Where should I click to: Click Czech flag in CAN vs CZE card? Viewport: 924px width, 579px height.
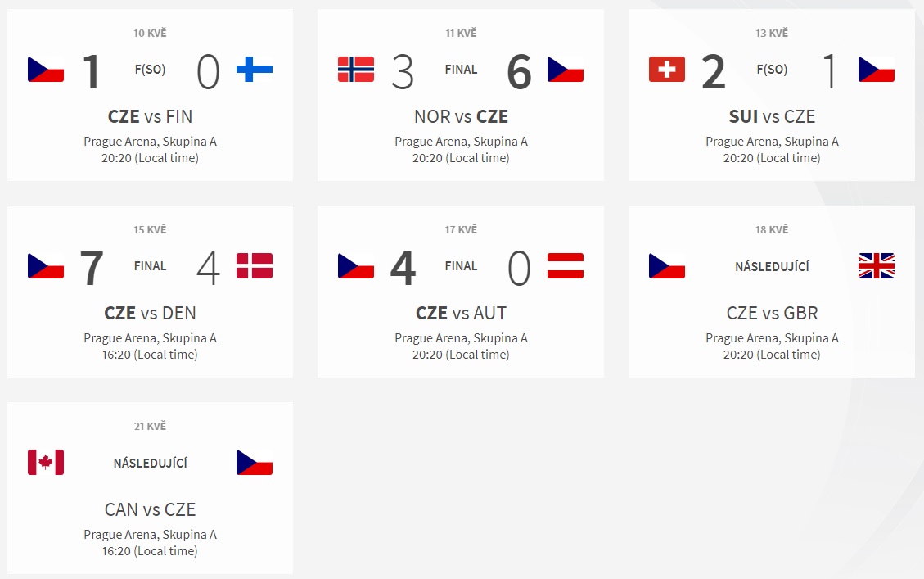pyautogui.click(x=255, y=462)
